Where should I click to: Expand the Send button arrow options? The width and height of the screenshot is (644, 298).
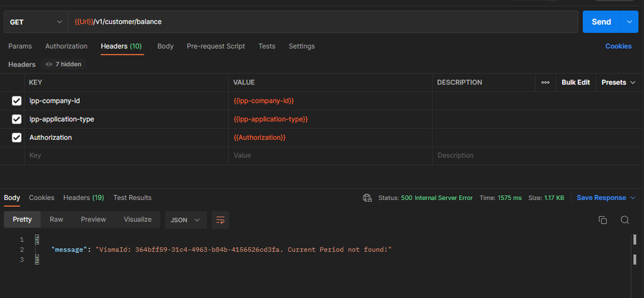coord(629,22)
